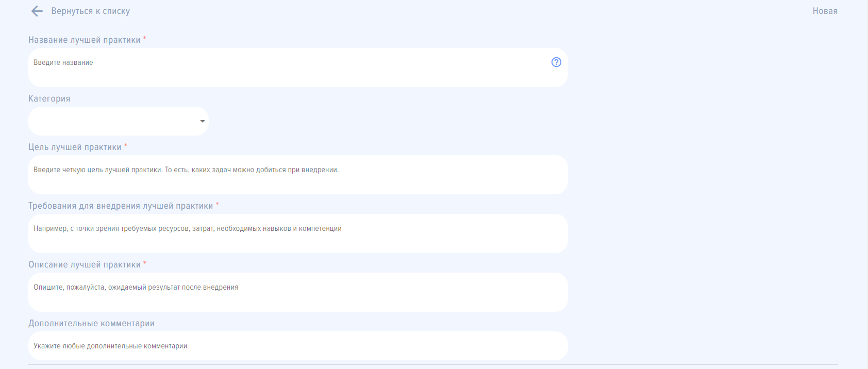Image resolution: width=868 pixels, height=369 pixels.
Task: Click into the 'Введите четкую цель' text field
Action: 298,174
